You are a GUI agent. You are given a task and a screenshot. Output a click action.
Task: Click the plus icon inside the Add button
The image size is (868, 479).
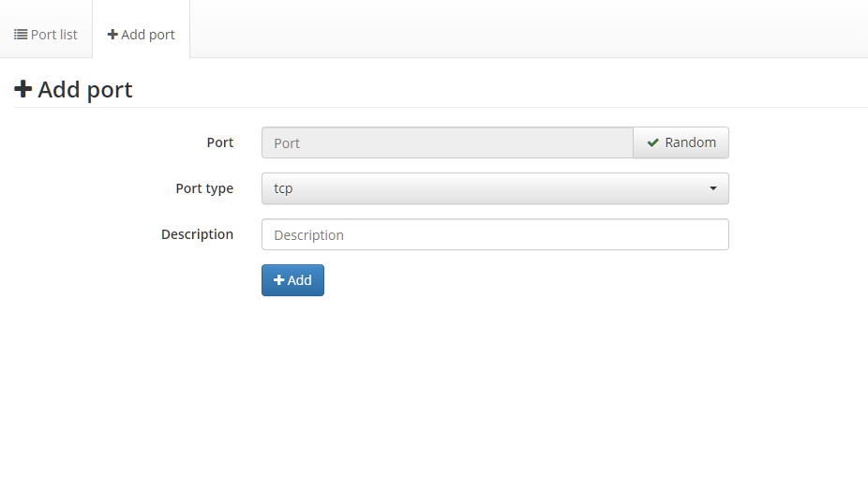pos(278,280)
